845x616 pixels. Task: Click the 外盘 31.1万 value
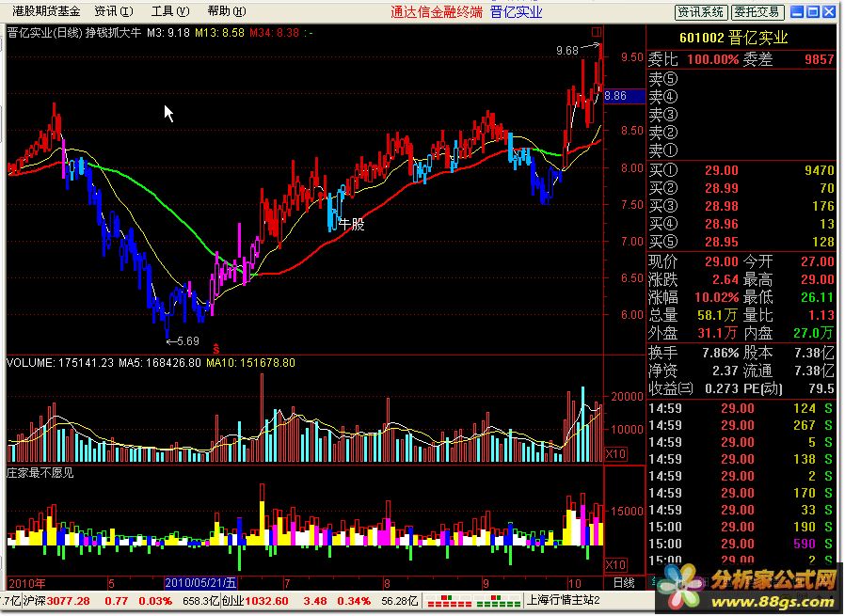tap(718, 333)
